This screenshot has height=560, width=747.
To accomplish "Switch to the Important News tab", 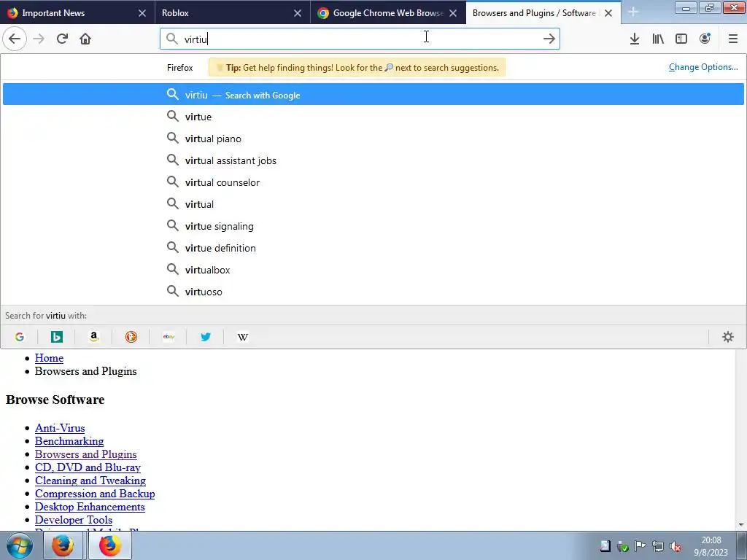I will coord(77,13).
